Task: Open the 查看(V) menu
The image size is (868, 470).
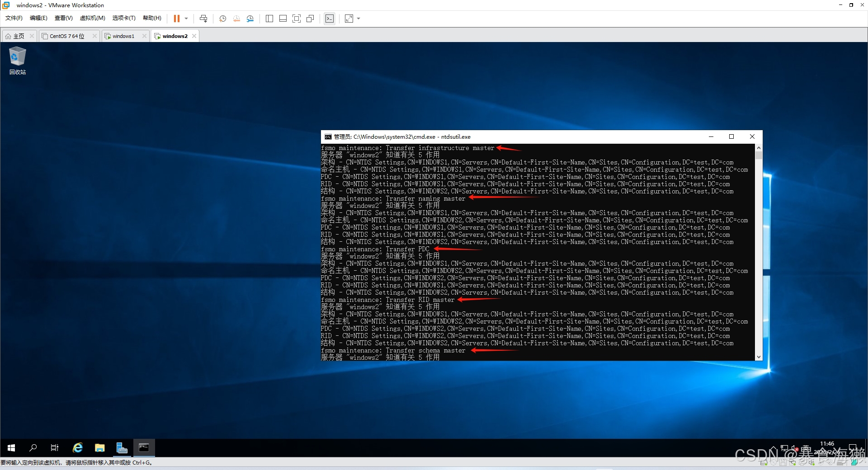Action: pyautogui.click(x=63, y=18)
